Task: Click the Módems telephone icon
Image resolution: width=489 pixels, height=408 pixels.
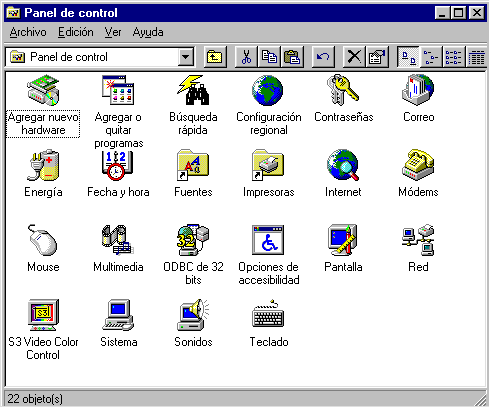Action: click(x=418, y=165)
